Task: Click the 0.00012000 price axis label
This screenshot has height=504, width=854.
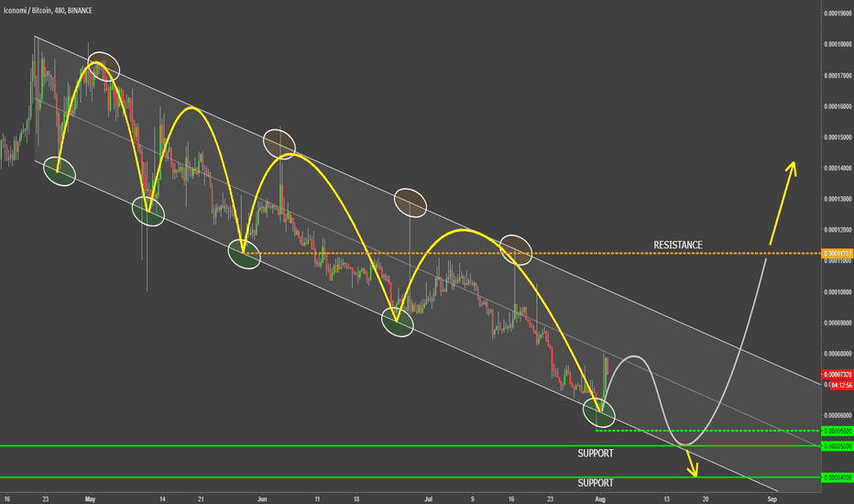Action: [838, 230]
